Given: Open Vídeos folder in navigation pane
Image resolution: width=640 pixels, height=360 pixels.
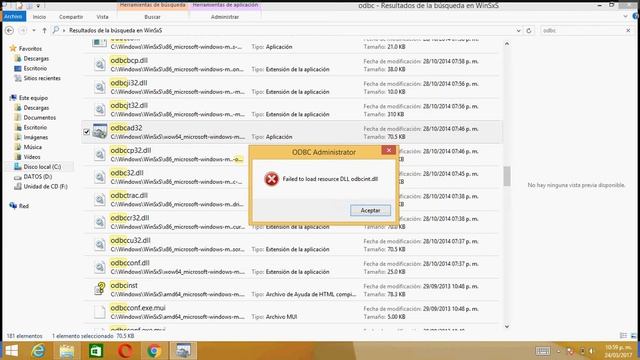Looking at the screenshot, I should pos(32,157).
